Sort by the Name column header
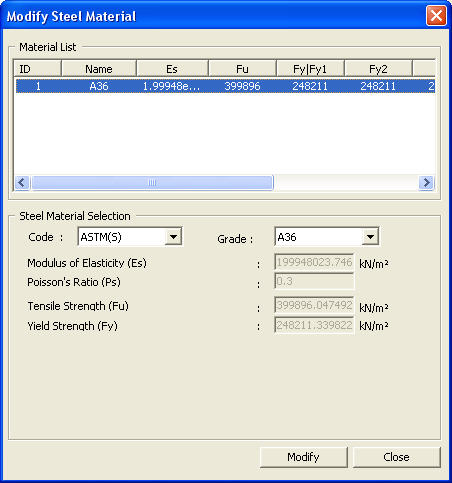This screenshot has height=483, width=452. pyautogui.click(x=99, y=69)
